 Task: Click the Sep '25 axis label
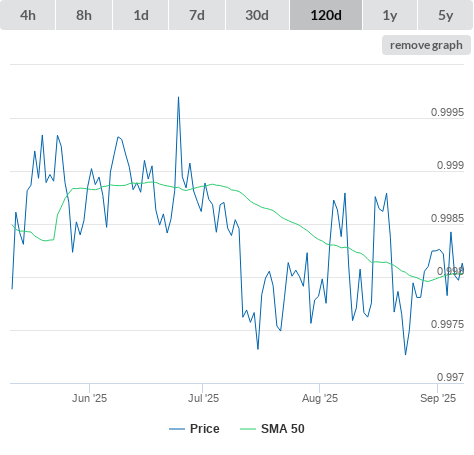pos(438,398)
